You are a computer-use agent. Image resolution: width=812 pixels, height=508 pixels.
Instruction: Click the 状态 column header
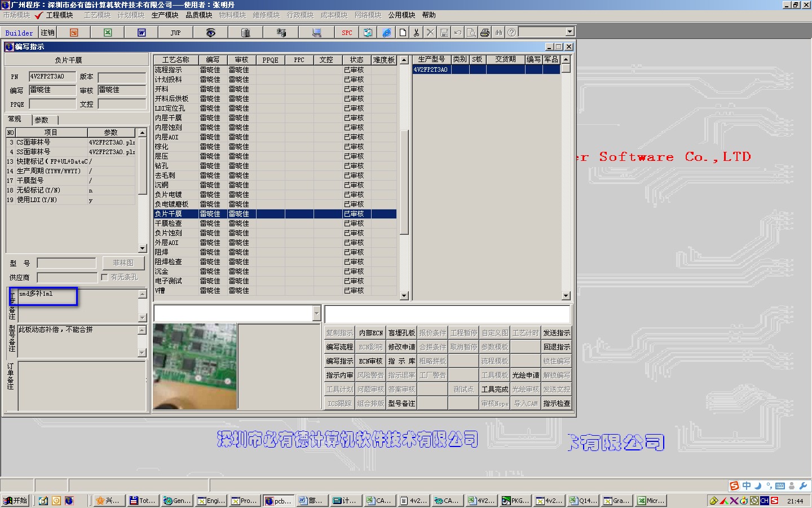pyautogui.click(x=356, y=60)
